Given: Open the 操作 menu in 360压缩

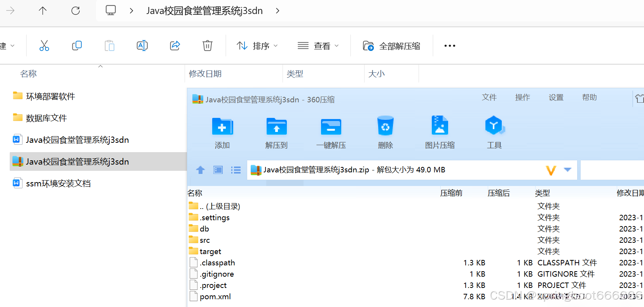Looking at the screenshot, I should [523, 97].
